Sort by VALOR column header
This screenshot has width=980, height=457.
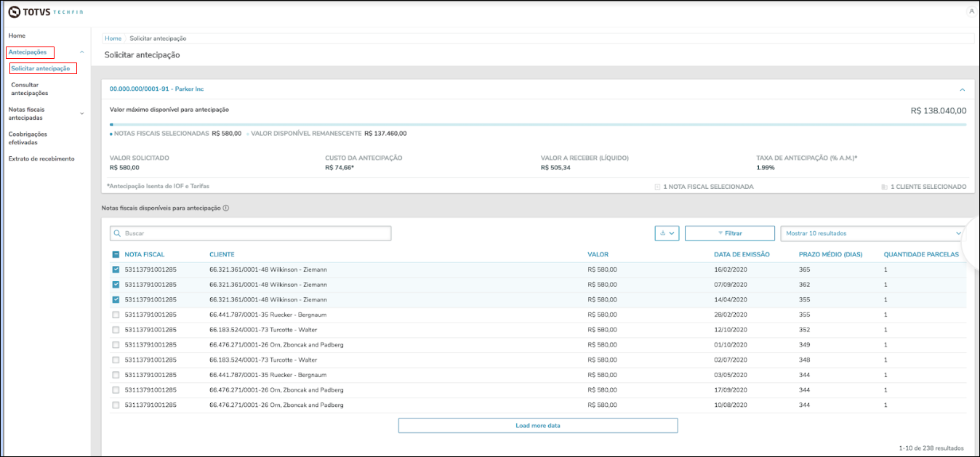[x=598, y=254]
